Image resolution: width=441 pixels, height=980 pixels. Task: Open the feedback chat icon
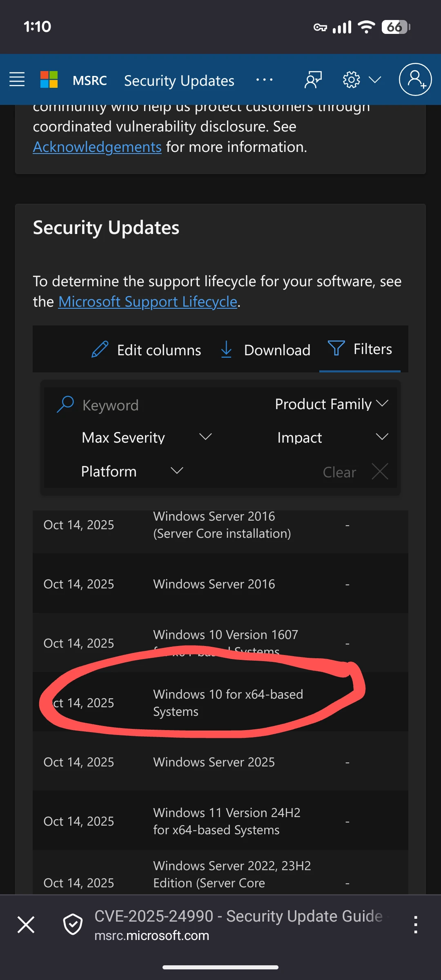pos(313,80)
